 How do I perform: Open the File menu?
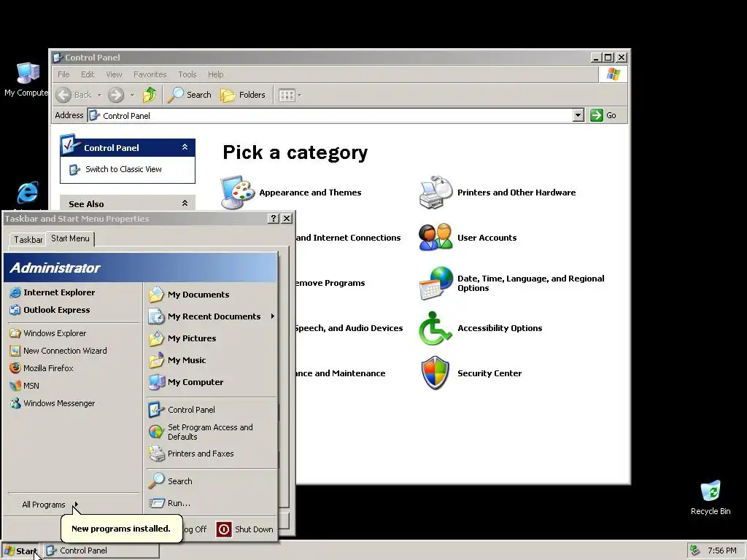coord(63,74)
